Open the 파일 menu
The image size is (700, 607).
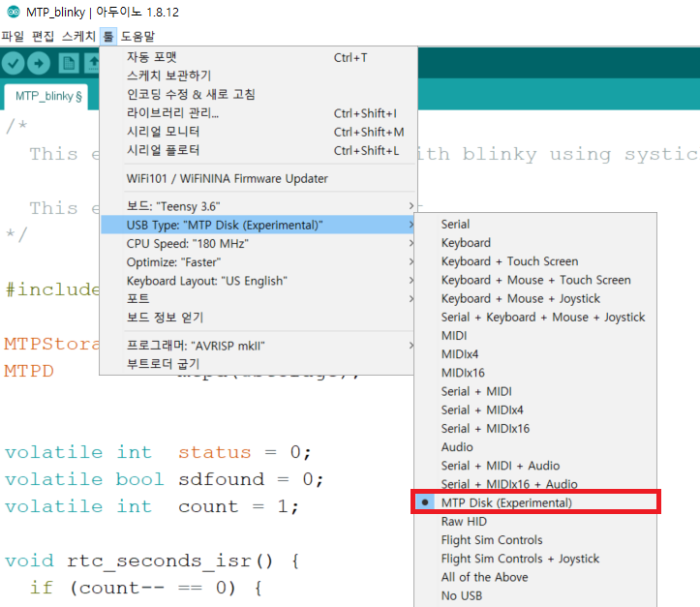coord(13,36)
